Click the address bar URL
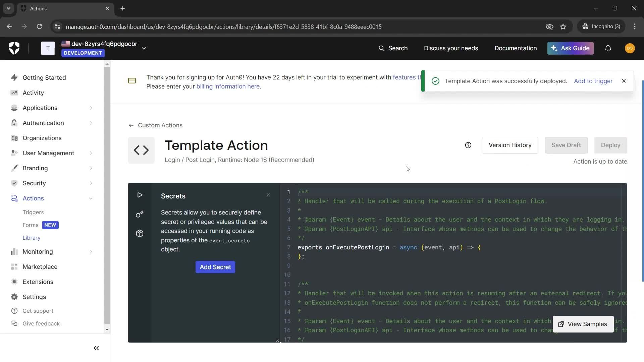The image size is (644, 362). point(224,26)
